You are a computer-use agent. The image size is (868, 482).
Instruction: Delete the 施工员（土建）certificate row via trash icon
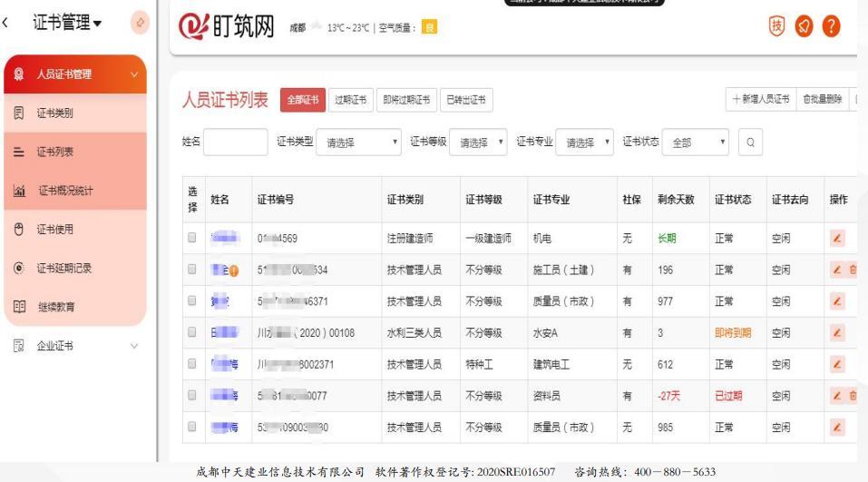(x=853, y=271)
